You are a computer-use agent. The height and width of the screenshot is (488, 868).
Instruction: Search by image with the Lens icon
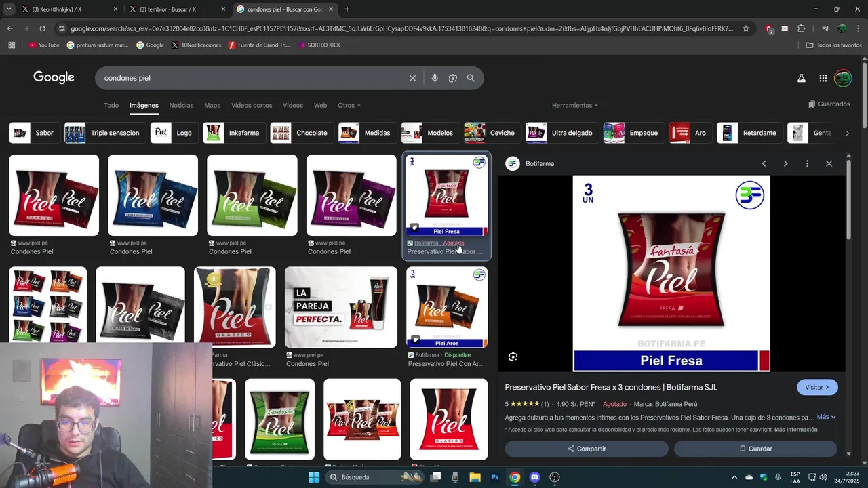(x=453, y=78)
